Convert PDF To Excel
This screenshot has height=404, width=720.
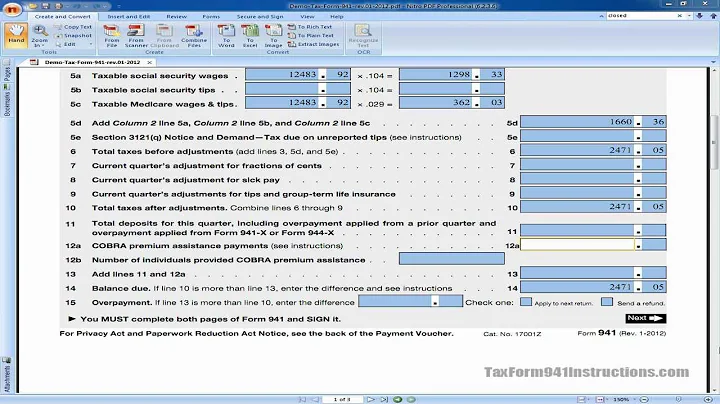(250, 36)
